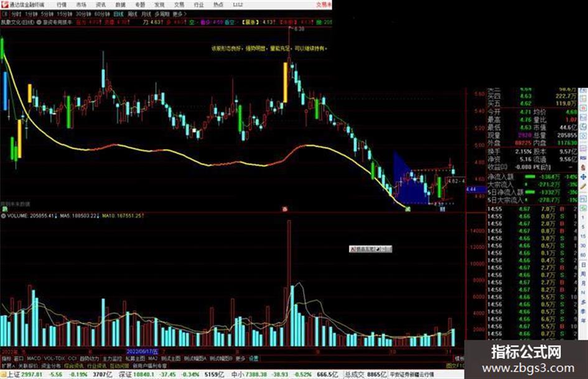
Task: Select the CCI indicator tab
Action: pyautogui.click(x=72, y=358)
